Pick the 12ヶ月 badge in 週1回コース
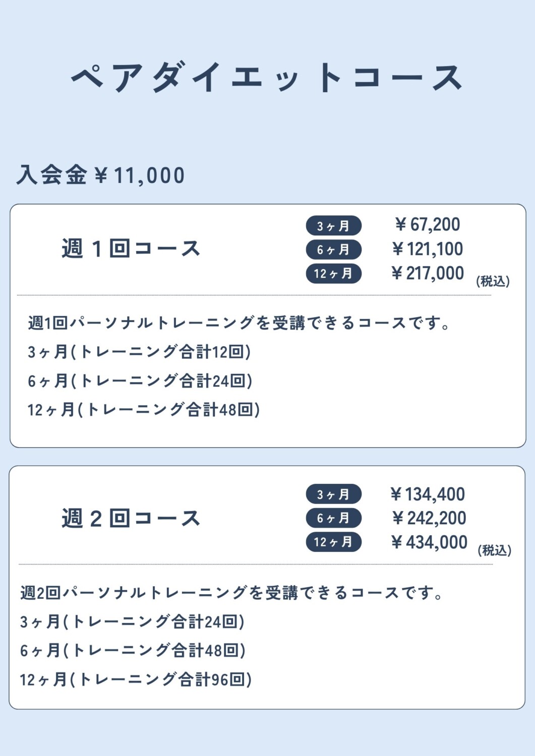 click(333, 274)
